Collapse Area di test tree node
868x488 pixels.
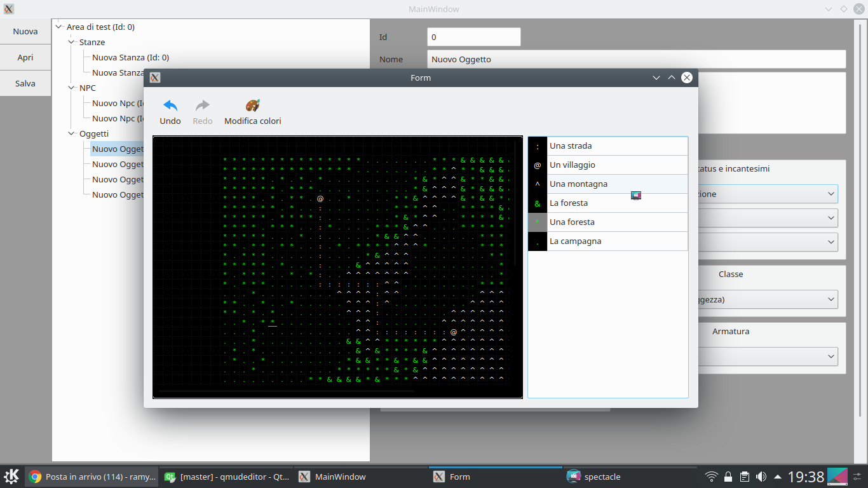tap(59, 27)
